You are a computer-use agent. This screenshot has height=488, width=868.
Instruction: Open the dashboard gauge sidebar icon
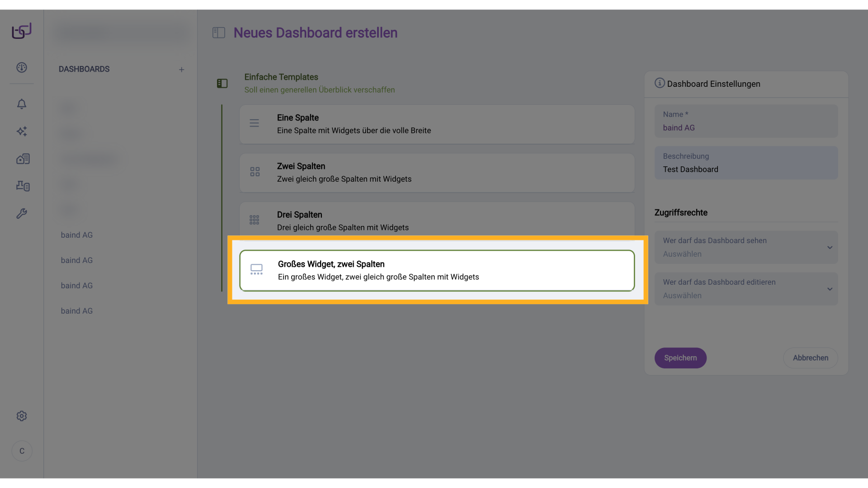[x=22, y=68]
